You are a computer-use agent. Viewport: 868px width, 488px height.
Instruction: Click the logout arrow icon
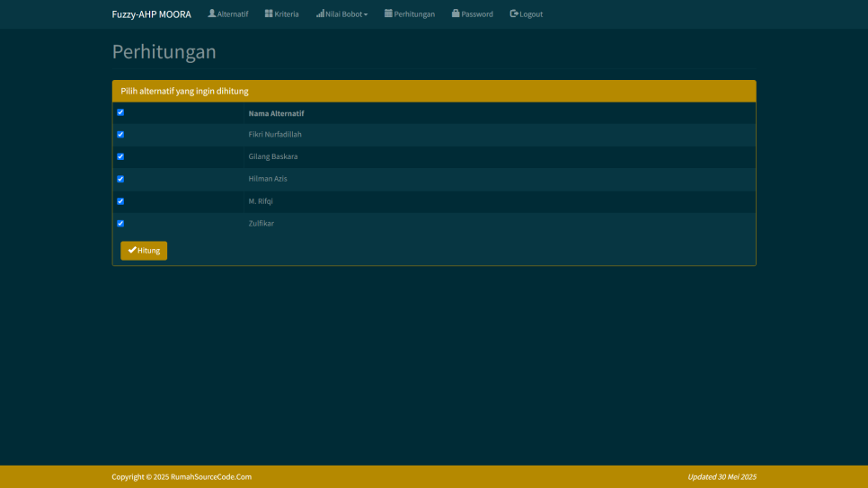514,13
